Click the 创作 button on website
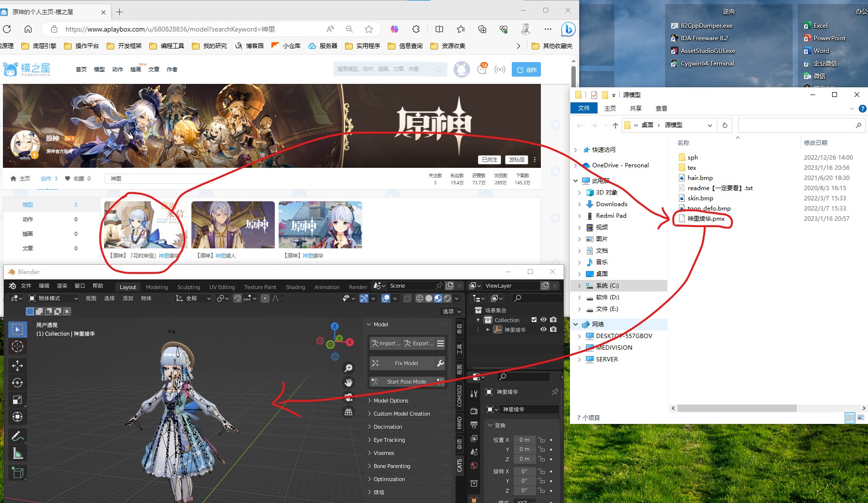Screen dimensions: 868x503 click(526, 70)
